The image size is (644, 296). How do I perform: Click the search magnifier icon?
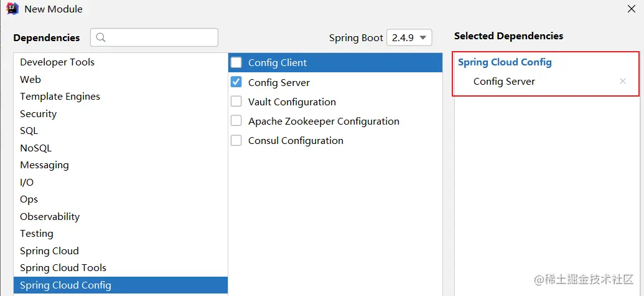click(101, 37)
